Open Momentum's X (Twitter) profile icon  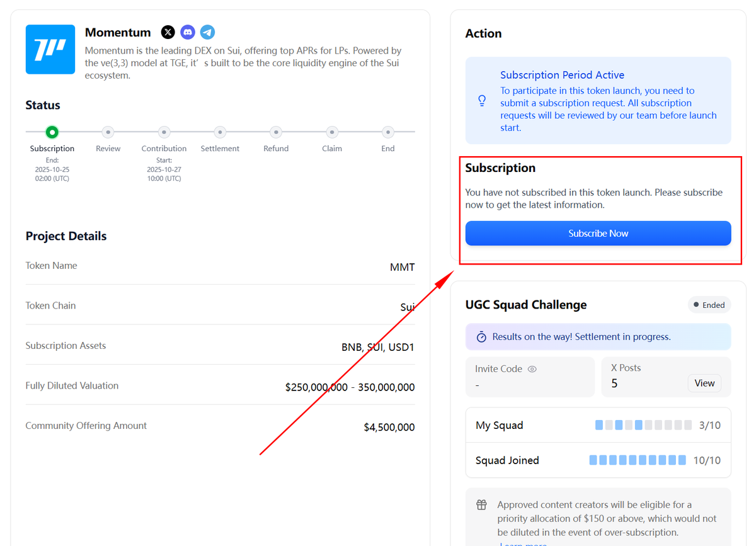point(168,32)
